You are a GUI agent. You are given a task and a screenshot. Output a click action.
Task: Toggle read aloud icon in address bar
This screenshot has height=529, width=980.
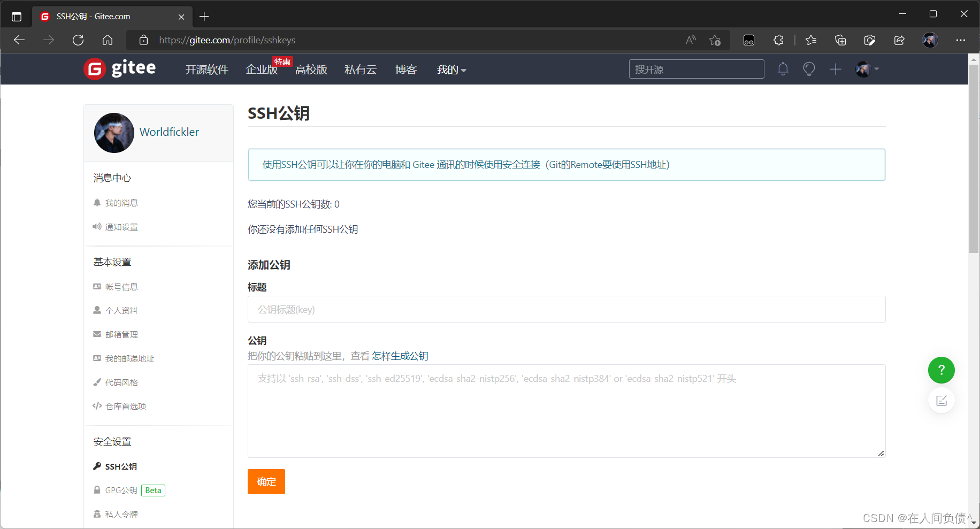coord(691,40)
